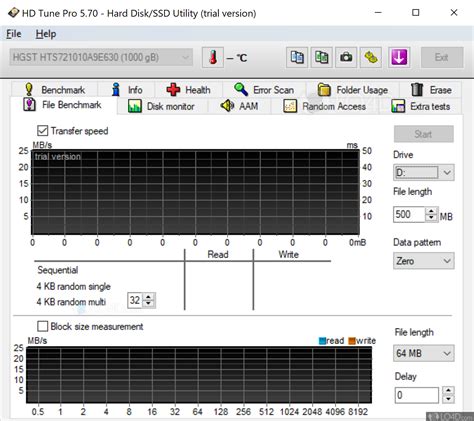Viewport: 474px width, 421px height.
Task: Open the Disk monitor tab
Action: [162, 106]
